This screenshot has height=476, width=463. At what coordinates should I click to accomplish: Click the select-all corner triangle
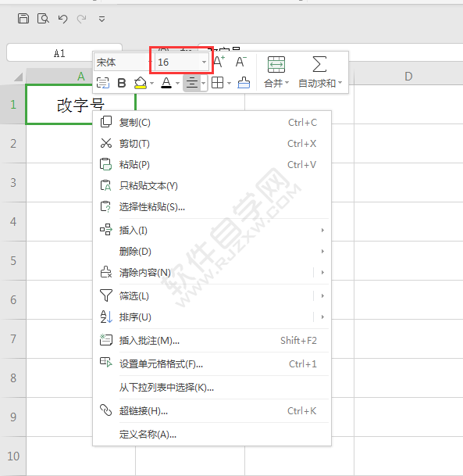tap(18, 77)
